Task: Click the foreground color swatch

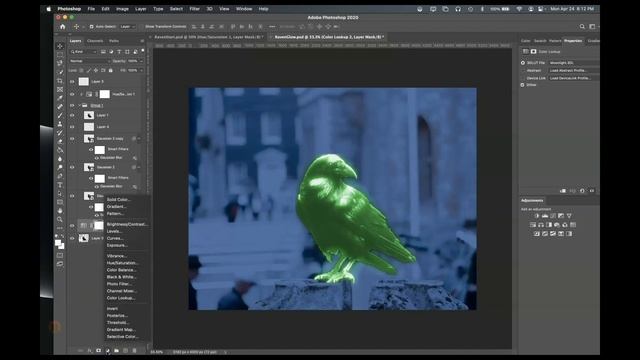Action: point(58,243)
